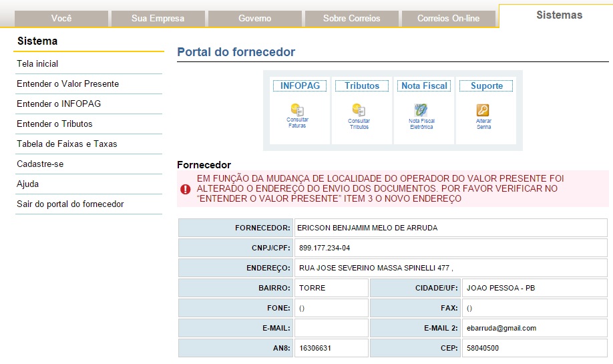Click the BAIRRO: field label

tap(274, 288)
